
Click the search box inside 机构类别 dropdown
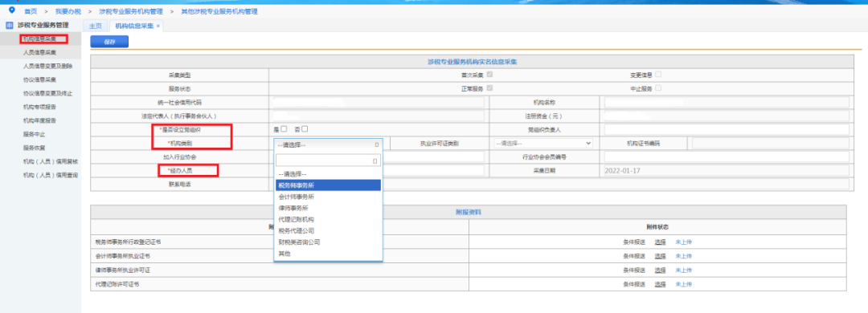point(328,161)
